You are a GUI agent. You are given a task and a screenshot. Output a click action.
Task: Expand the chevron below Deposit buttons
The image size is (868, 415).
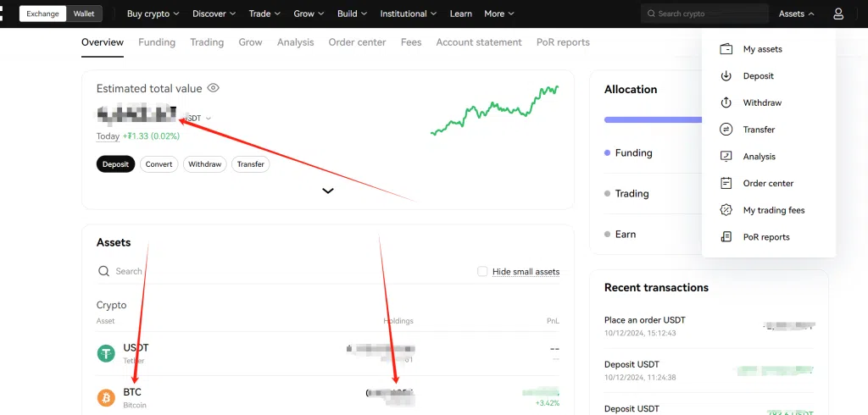point(328,191)
